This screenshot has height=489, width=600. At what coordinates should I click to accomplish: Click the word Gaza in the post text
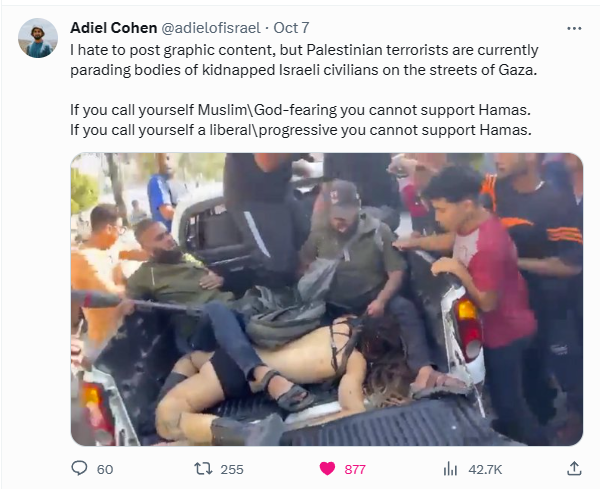pos(517,70)
